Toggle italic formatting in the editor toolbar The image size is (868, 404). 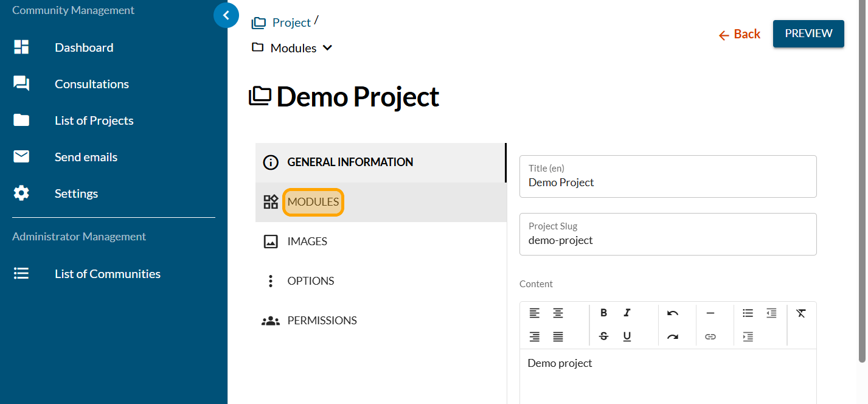point(627,313)
